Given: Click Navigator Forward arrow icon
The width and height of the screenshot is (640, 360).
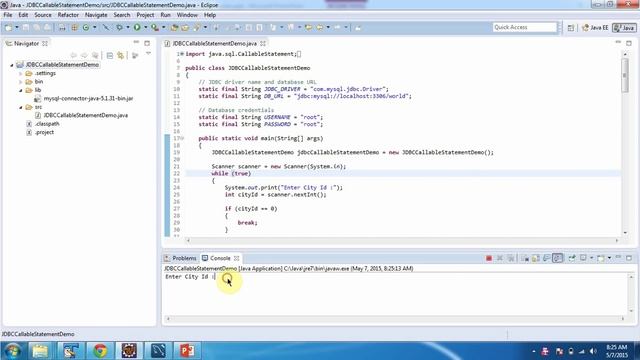Looking at the screenshot, I should tap(84, 55).
